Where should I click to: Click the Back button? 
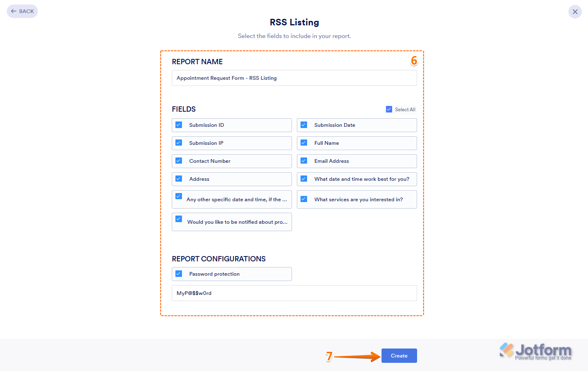pyautogui.click(x=22, y=11)
